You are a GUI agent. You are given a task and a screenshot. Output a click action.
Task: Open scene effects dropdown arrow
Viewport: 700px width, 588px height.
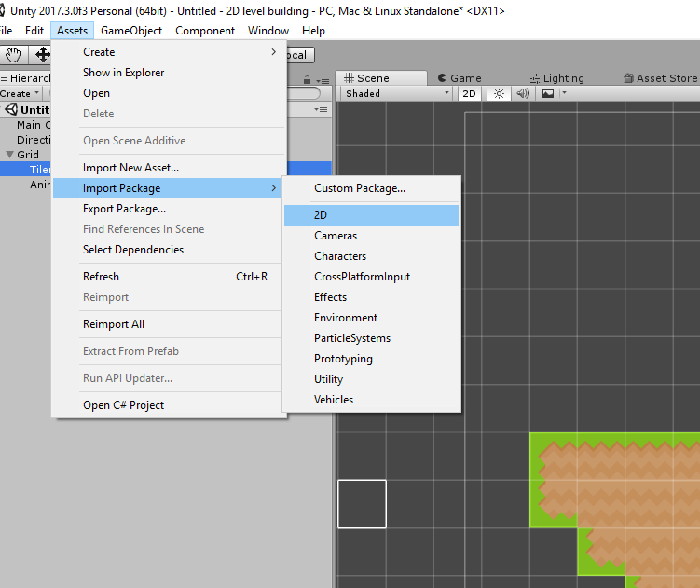point(564,93)
